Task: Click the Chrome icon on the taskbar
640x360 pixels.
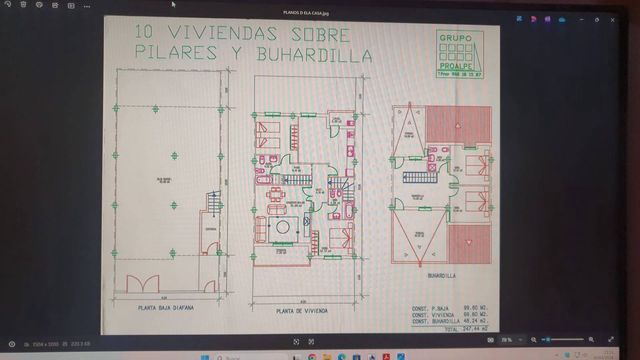Action: pyautogui.click(x=312, y=358)
